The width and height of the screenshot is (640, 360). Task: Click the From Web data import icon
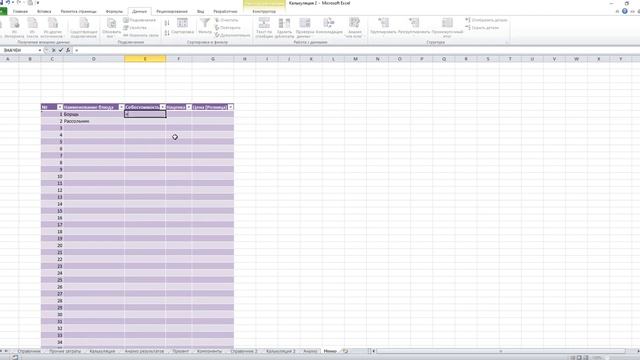point(15,27)
